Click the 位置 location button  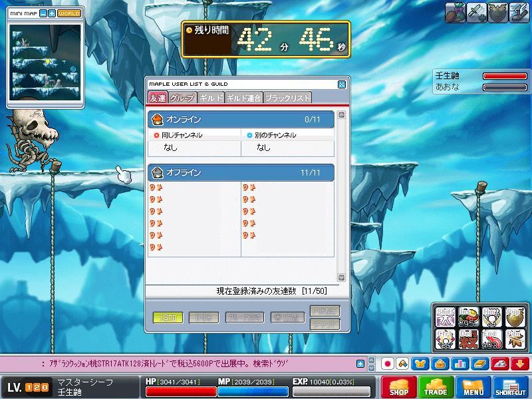[287, 318]
